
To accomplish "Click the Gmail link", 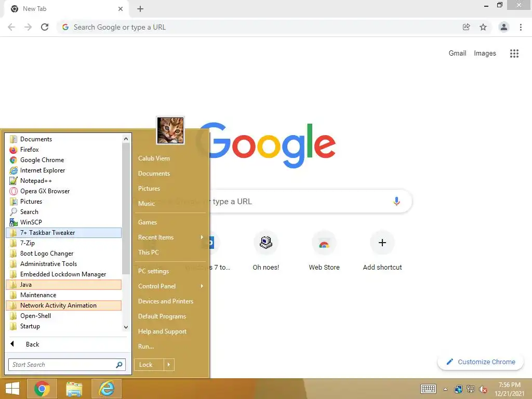I will tap(457, 54).
